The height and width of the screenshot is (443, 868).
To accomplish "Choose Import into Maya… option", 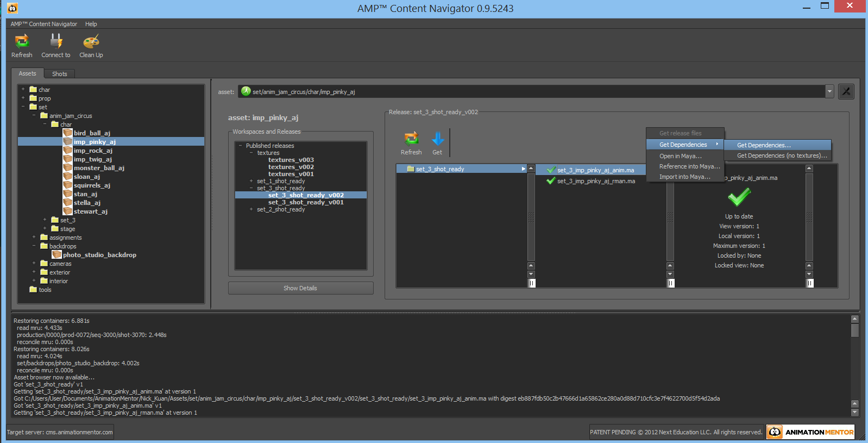I will point(685,177).
